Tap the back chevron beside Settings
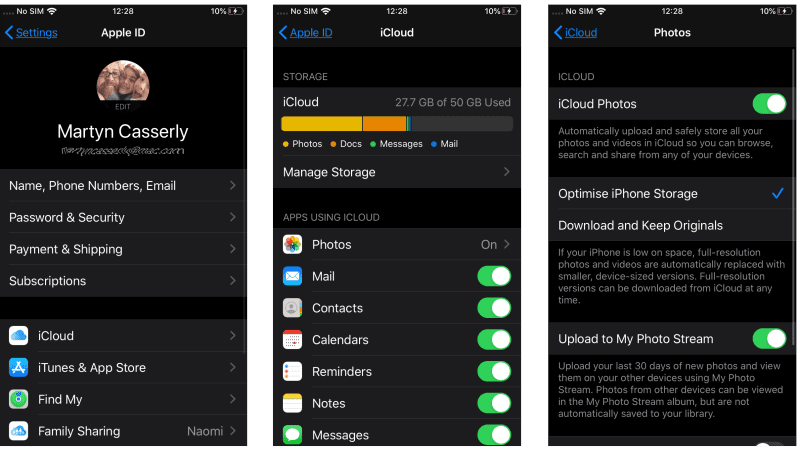The width and height of the screenshot is (800, 450). click(x=9, y=33)
